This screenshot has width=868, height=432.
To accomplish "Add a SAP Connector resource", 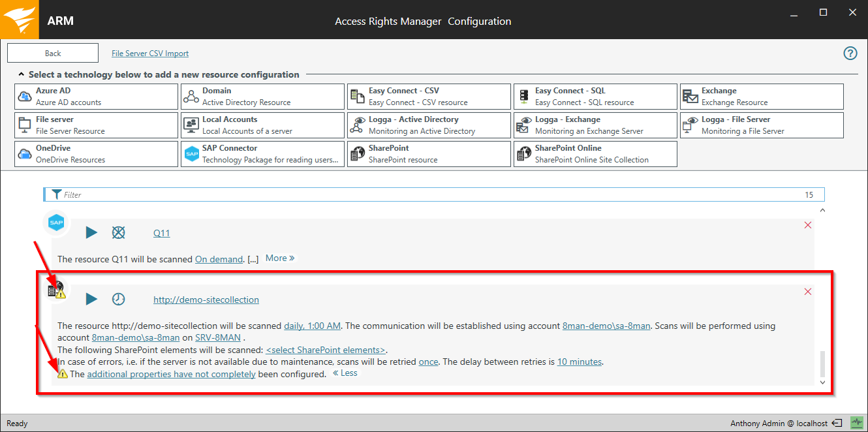I will point(262,154).
